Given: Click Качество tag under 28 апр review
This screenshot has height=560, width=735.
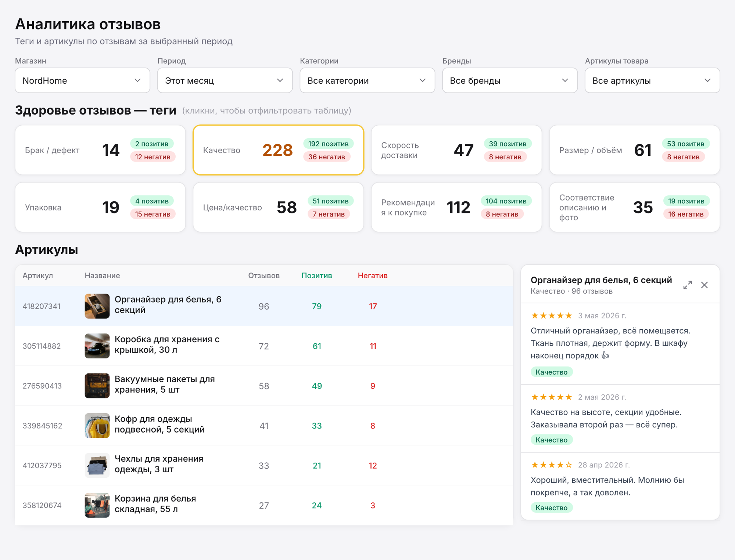Looking at the screenshot, I should [x=551, y=507].
